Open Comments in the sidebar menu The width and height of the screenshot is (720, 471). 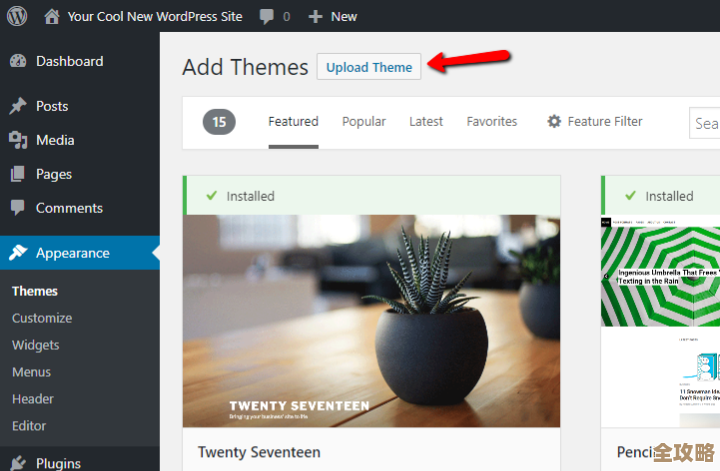pos(69,208)
